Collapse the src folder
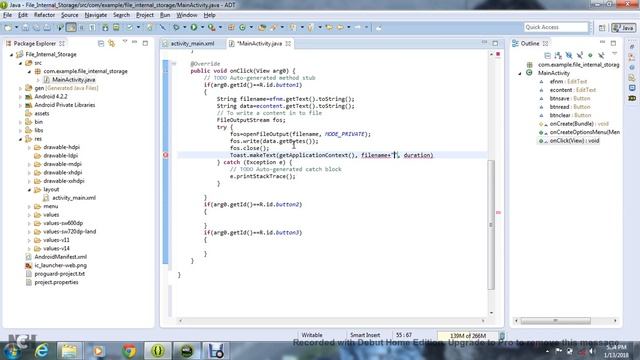 [x=20, y=63]
